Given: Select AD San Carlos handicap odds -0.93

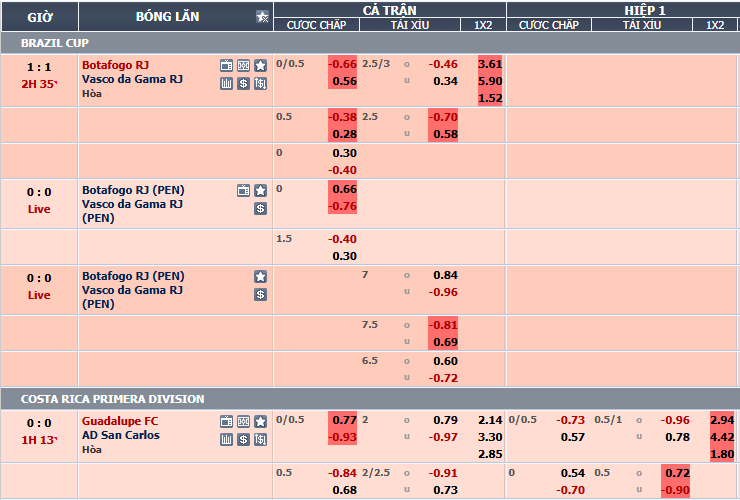Looking at the screenshot, I should pos(343,437).
